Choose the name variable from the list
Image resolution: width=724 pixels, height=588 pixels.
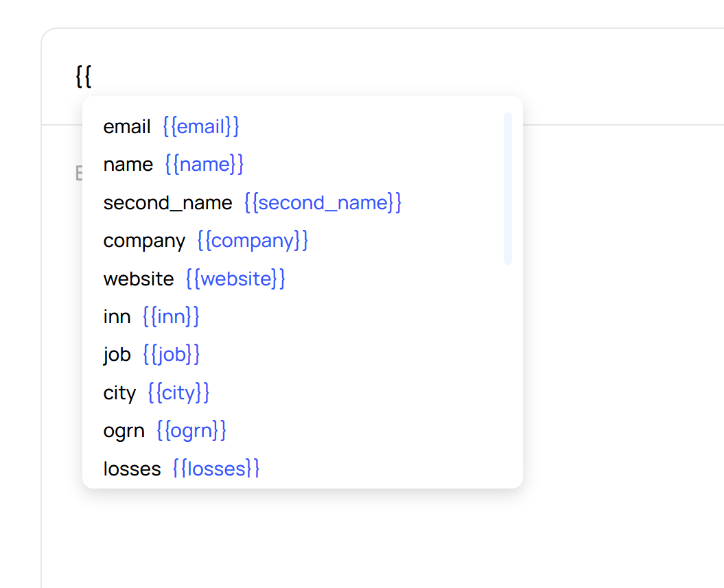click(128, 165)
